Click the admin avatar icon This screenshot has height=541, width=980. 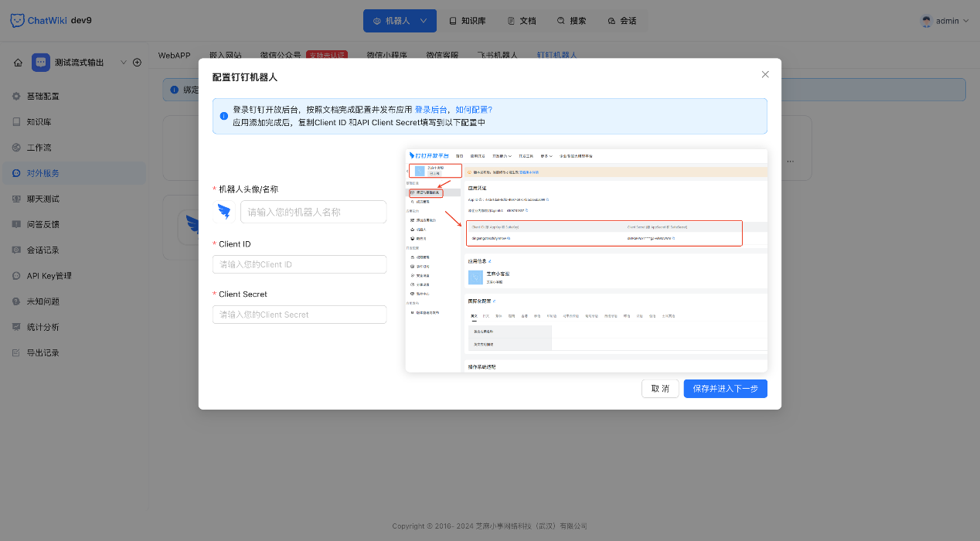927,21
